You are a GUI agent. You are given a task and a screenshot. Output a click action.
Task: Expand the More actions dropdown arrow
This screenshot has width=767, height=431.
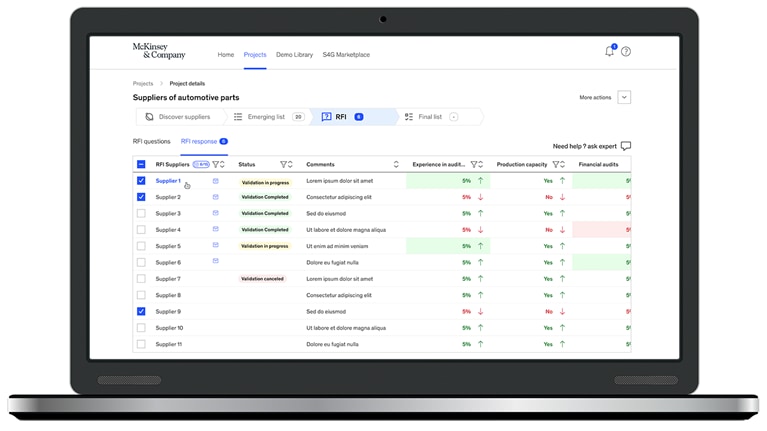pos(624,98)
